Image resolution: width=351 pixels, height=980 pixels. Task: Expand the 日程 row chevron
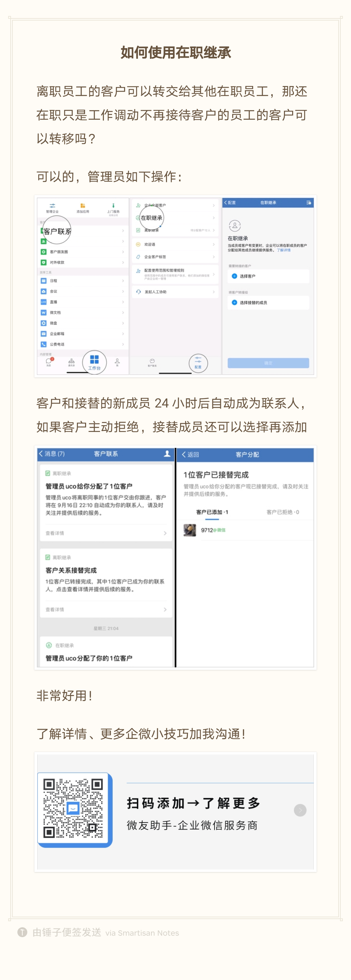pos(123,281)
